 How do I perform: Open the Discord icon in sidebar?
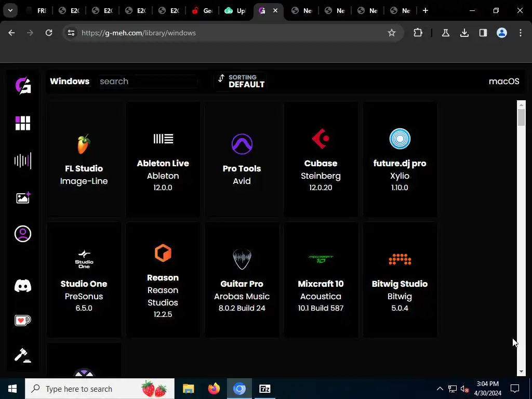pyautogui.click(x=23, y=286)
